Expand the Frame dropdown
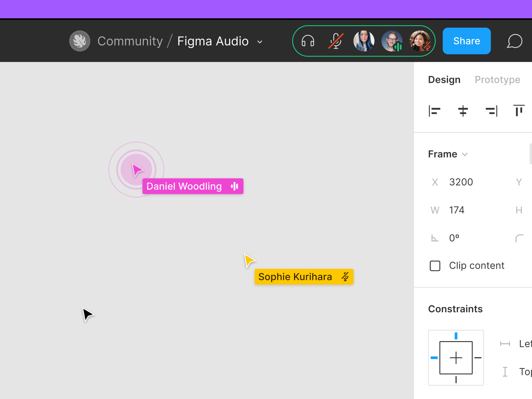The width and height of the screenshot is (532, 399). 465,154
